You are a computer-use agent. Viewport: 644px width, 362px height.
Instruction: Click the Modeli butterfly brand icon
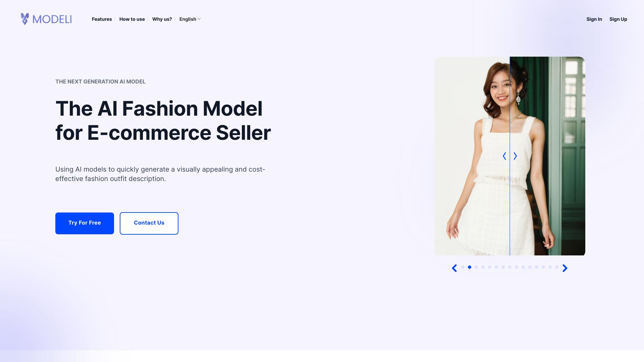pyautogui.click(x=25, y=18)
